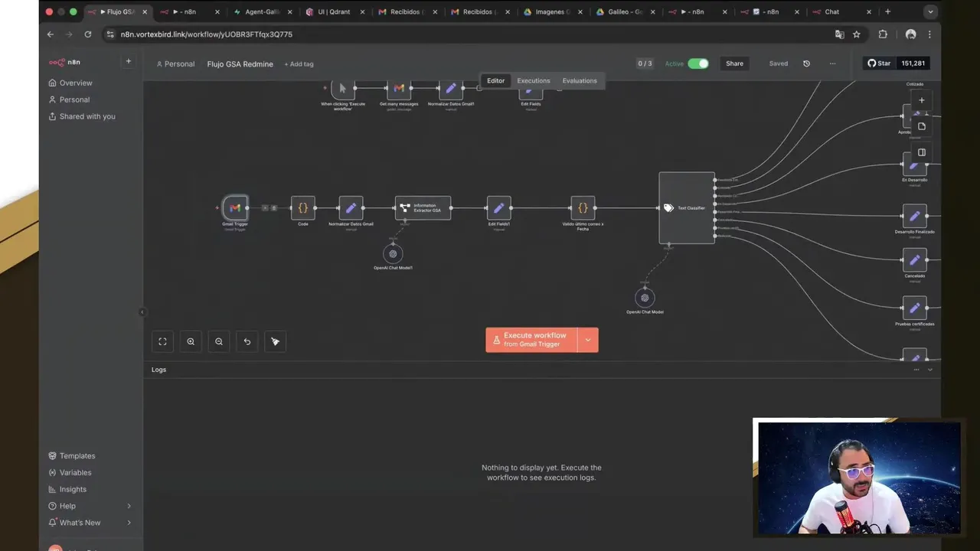Open the Normalizar Datos Gmail node
Image resolution: width=980 pixels, height=551 pixels.
(351, 207)
